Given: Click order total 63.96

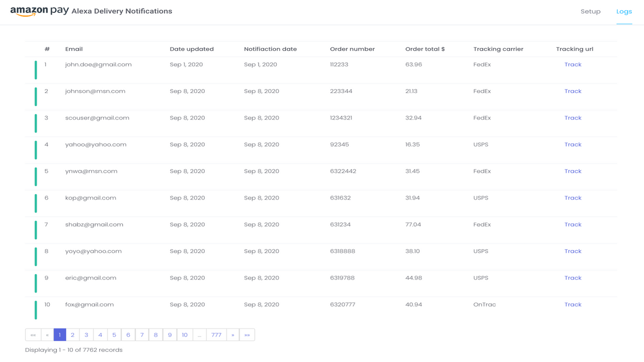Looking at the screenshot, I should pos(414,64).
